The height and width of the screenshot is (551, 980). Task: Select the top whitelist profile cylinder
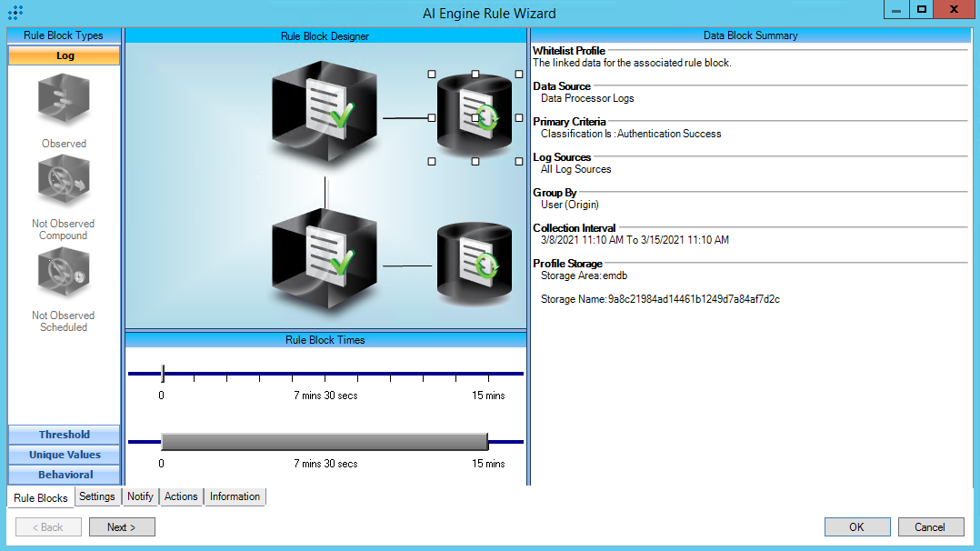point(475,115)
